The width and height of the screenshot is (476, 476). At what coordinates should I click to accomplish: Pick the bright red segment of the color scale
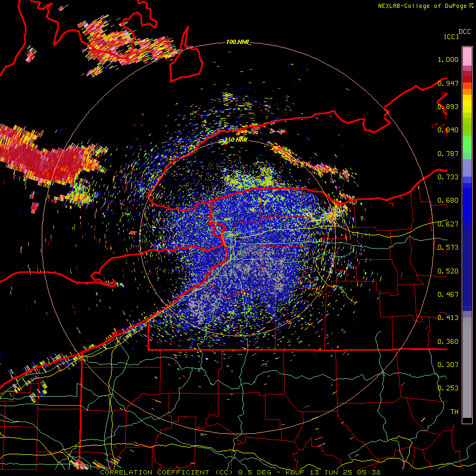(x=467, y=79)
